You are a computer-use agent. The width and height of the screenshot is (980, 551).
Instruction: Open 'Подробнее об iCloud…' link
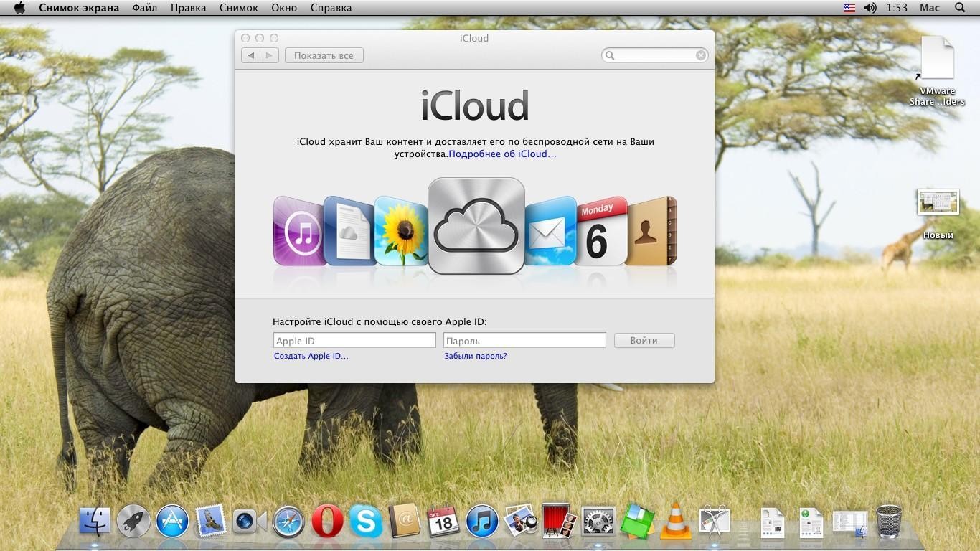pyautogui.click(x=502, y=154)
